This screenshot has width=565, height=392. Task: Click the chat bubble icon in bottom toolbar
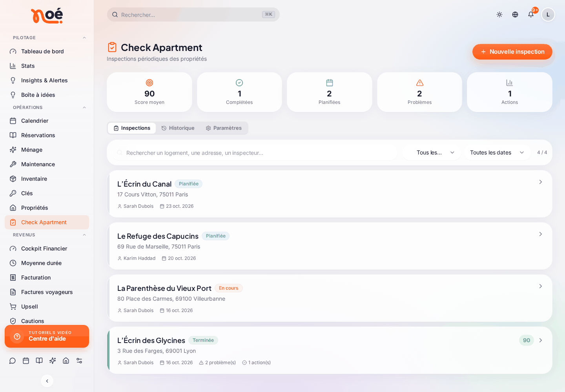coord(13,361)
